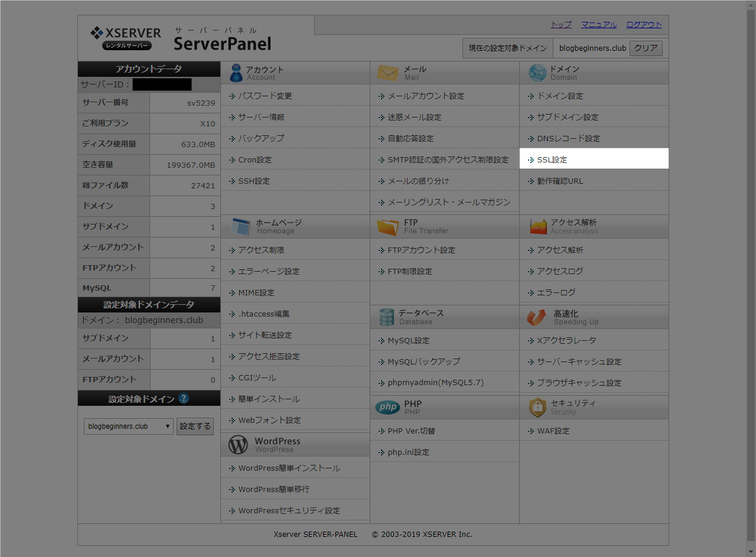Open ドメイン設定
Image resolution: width=756 pixels, height=557 pixels.
click(560, 96)
